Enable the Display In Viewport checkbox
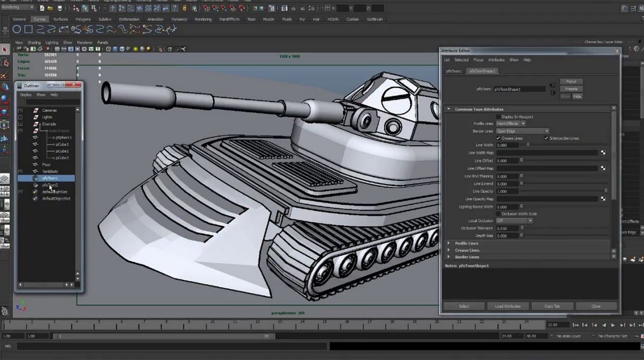644x360 pixels. (498, 117)
